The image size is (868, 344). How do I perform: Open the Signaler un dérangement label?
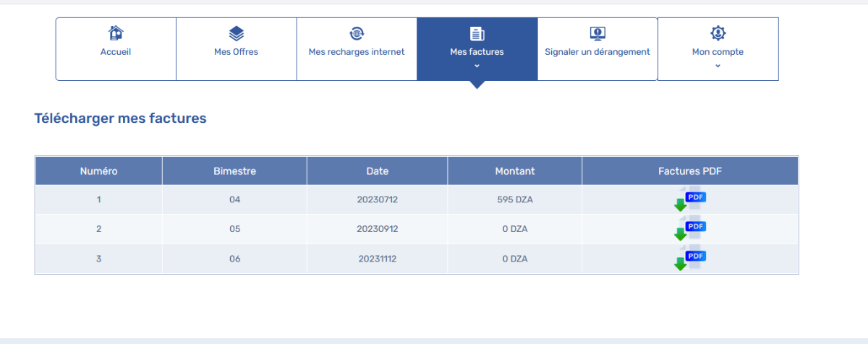597,52
